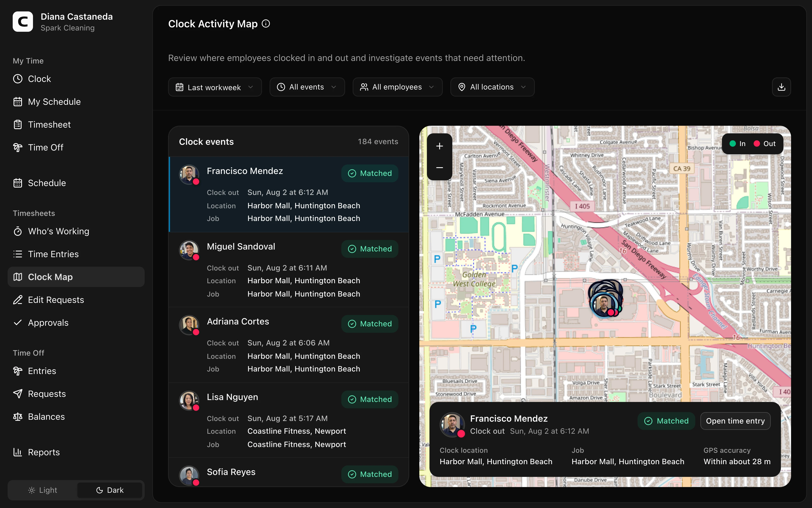Screen dimensions: 812x508
Task: Select Adriana Cortes clock event name
Action: click(x=238, y=322)
